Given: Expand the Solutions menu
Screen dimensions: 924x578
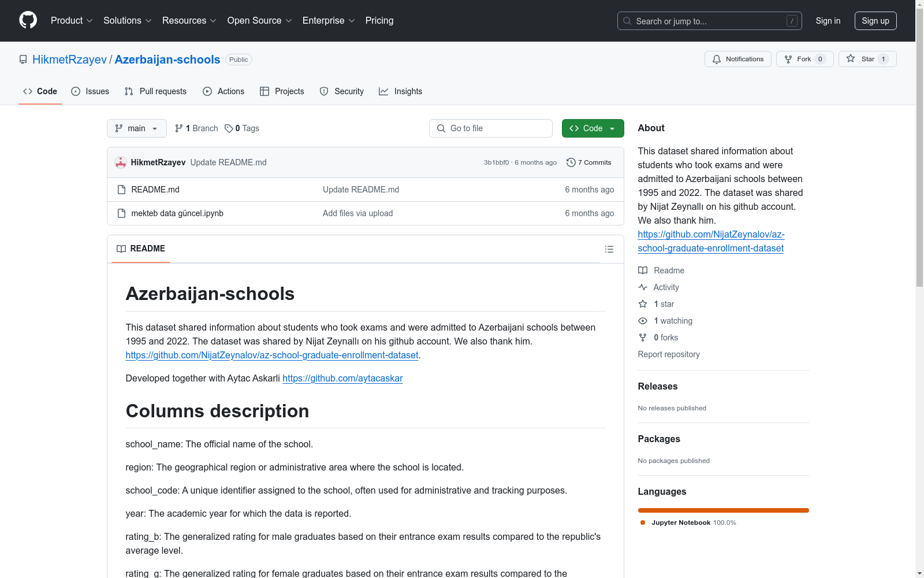Looking at the screenshot, I should coord(128,21).
